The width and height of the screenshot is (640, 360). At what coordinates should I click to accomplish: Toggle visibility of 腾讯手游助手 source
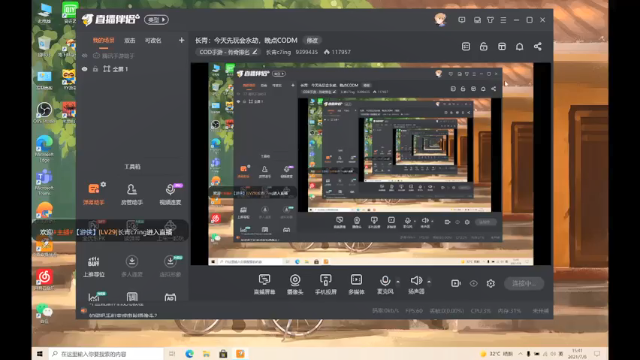click(x=84, y=56)
